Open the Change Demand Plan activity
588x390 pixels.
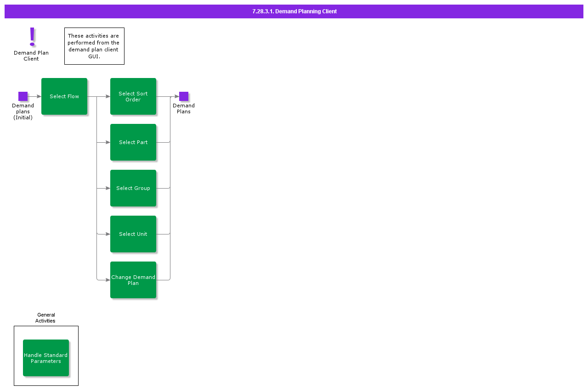click(133, 280)
